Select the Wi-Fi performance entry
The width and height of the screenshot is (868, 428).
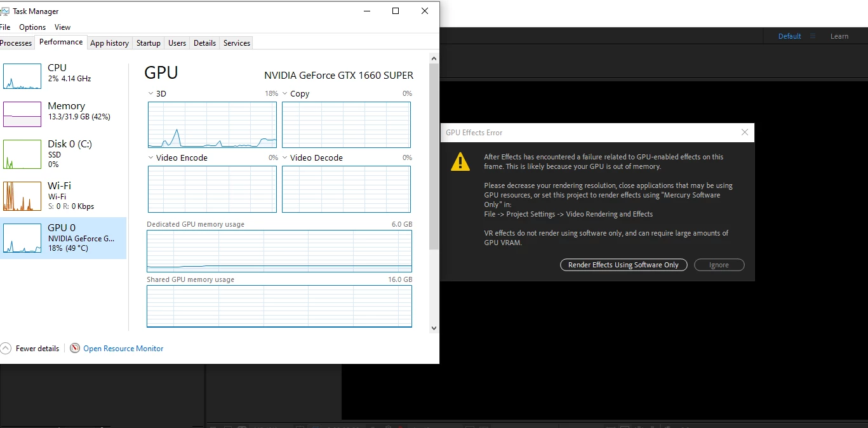coord(63,196)
